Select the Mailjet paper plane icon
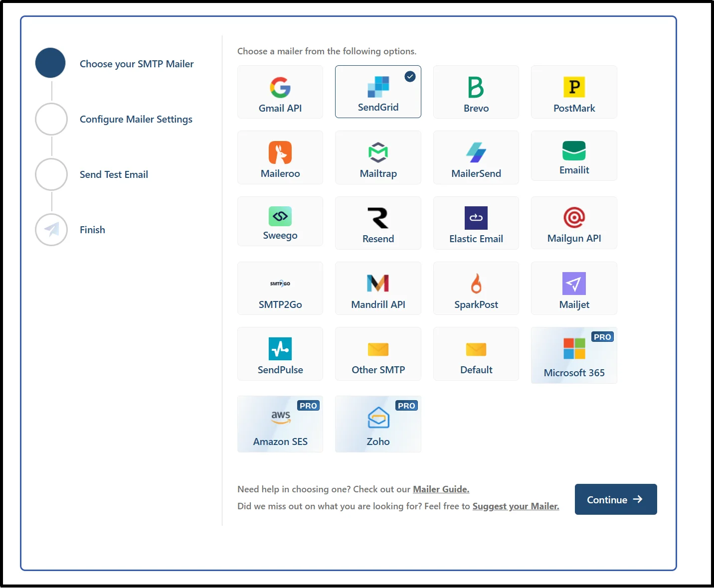Viewport: 714px width, 588px height. [x=574, y=284]
